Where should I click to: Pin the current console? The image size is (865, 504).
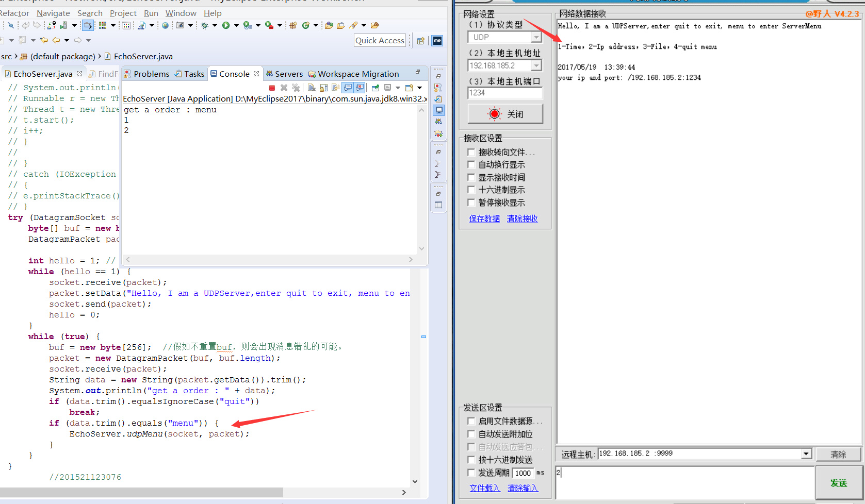tap(376, 88)
